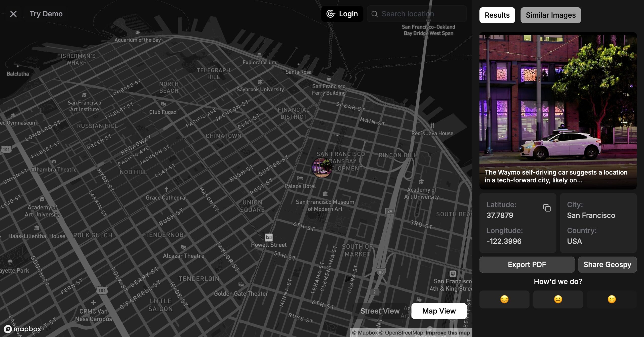The height and width of the screenshot is (337, 644).
Task: Click the X close icon beside Try Demo
Action: (13, 14)
